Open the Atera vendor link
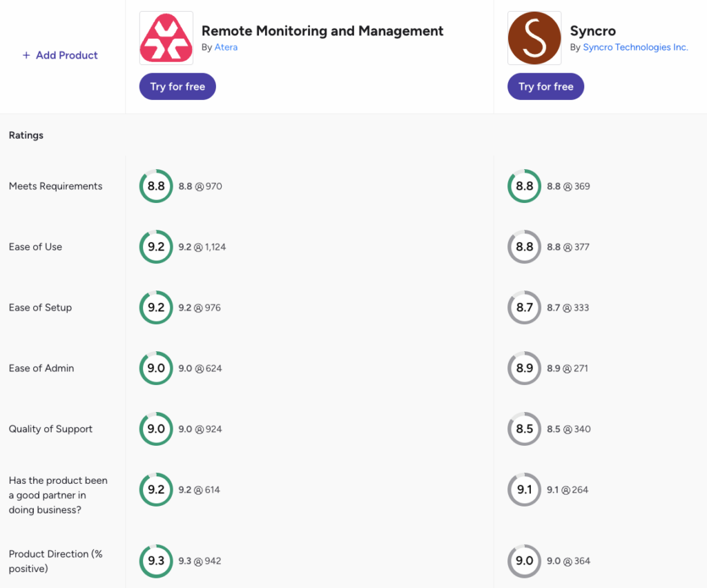Screen dimensions: 707x588 coord(226,48)
